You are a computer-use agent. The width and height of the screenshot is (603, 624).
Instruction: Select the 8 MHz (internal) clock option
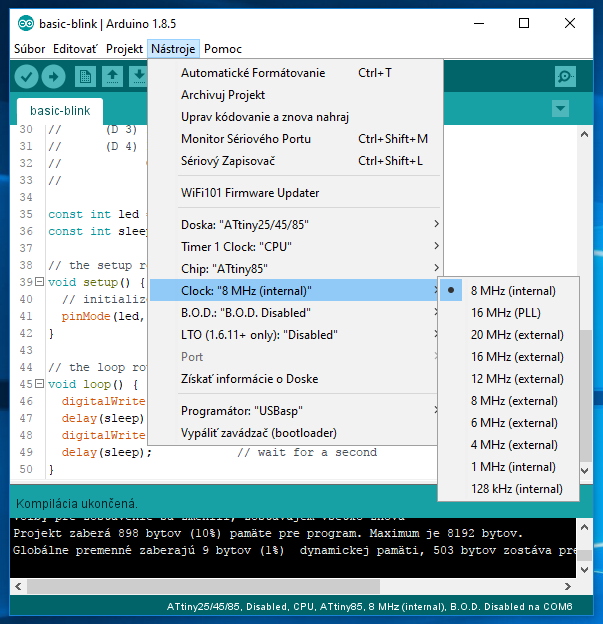pos(509,291)
